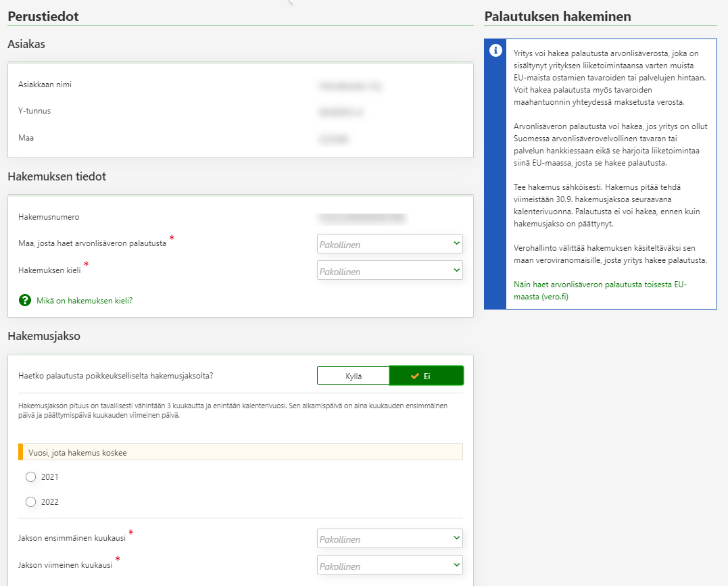
Task: Select the Ei option with checkmark
Action: pyautogui.click(x=427, y=376)
